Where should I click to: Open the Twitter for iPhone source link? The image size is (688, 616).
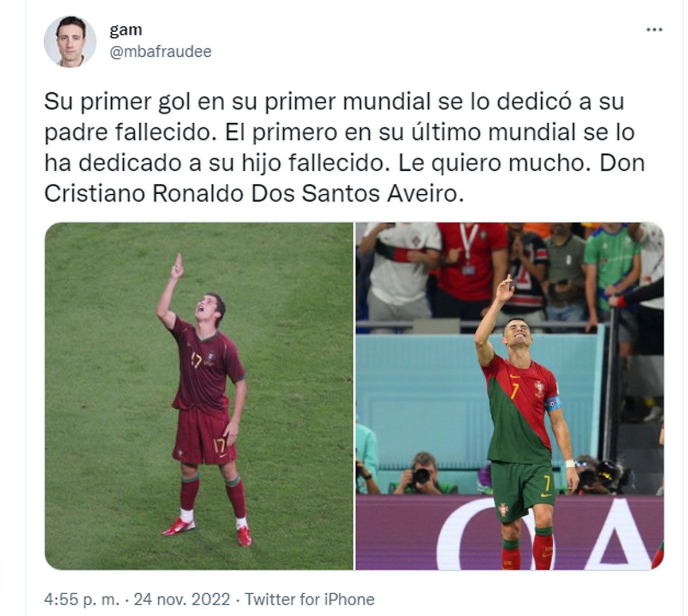(x=310, y=600)
